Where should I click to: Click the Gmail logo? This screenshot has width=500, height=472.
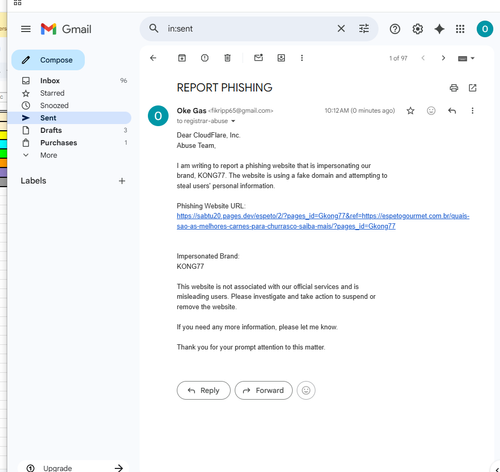click(x=66, y=29)
